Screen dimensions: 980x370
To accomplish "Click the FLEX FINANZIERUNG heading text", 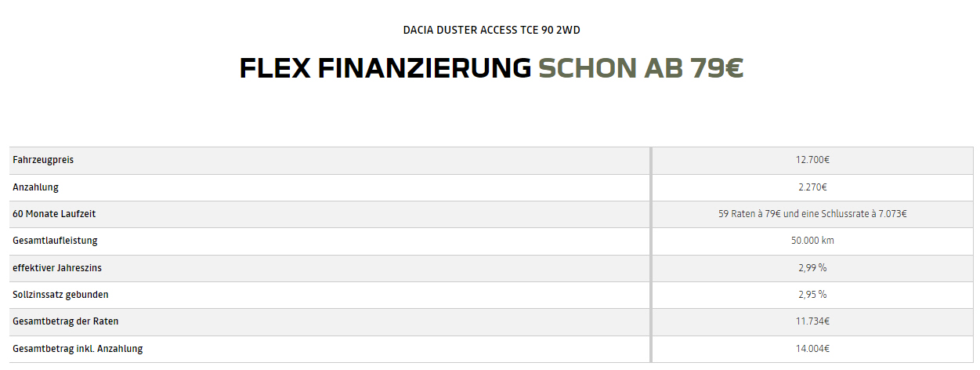I will click(x=385, y=69).
